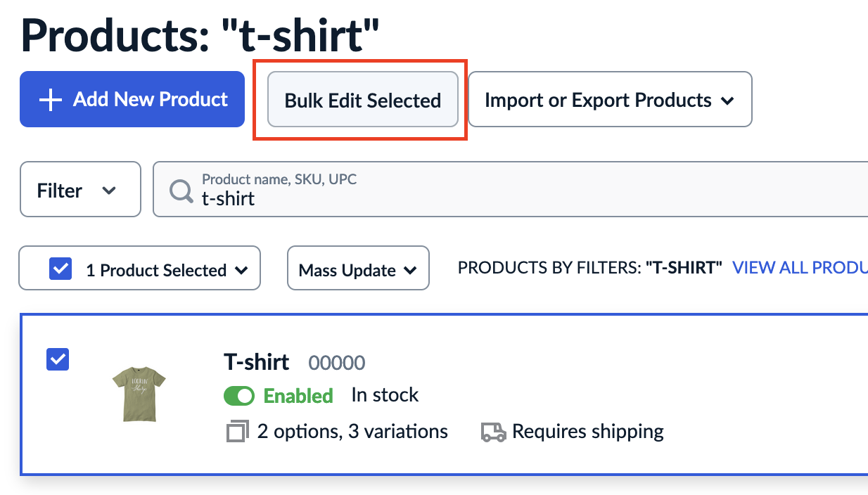The width and height of the screenshot is (868, 495).
Task: Click the plus icon on Add New Product
Action: 50,99
